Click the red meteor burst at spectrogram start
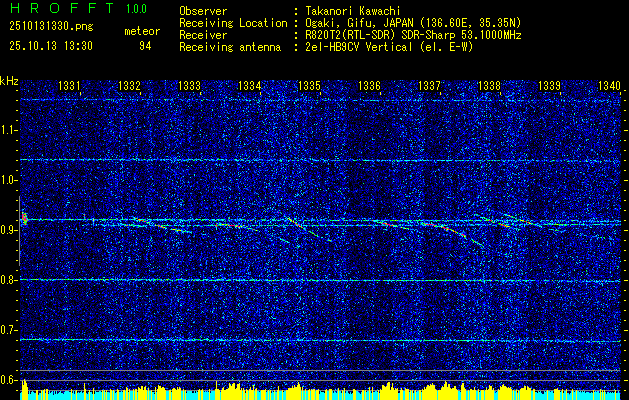 tap(24, 219)
